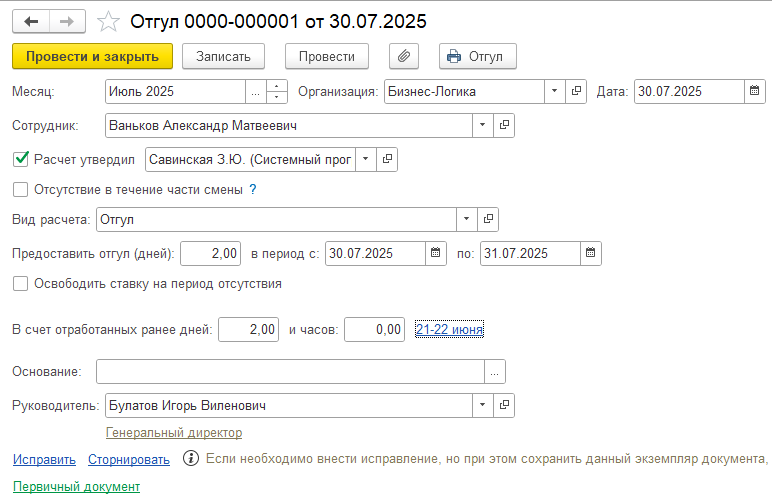Viewport: 772px width, 499px height.
Task: Click the Сторнировать link
Action: tap(129, 459)
